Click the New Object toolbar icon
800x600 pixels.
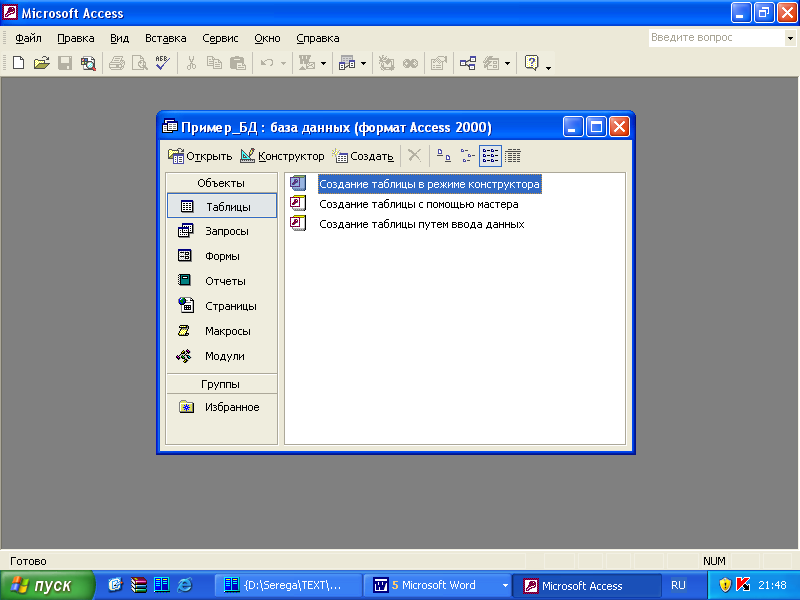click(x=491, y=63)
